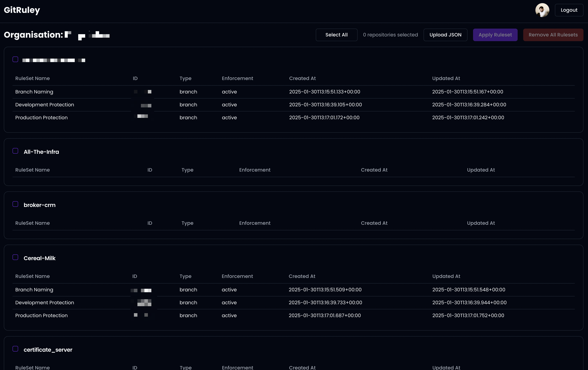This screenshot has height=370, width=588.
Task: Click the user profile avatar
Action: (x=542, y=10)
